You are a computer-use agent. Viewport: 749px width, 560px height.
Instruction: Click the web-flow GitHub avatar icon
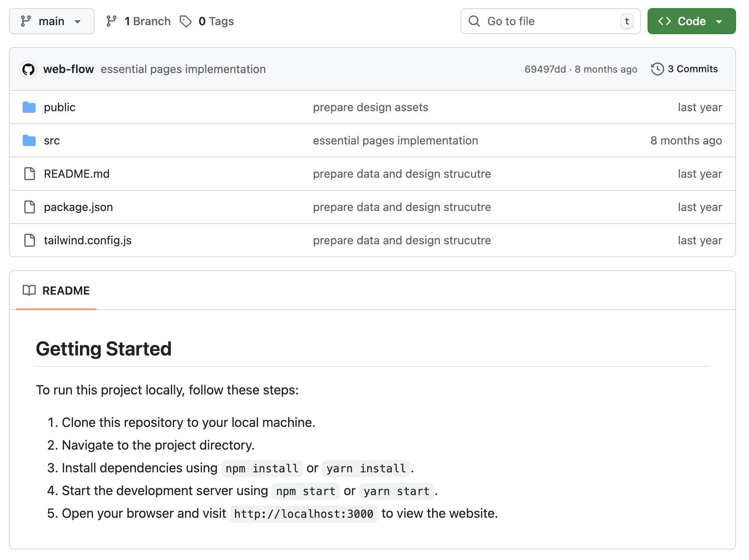click(28, 69)
